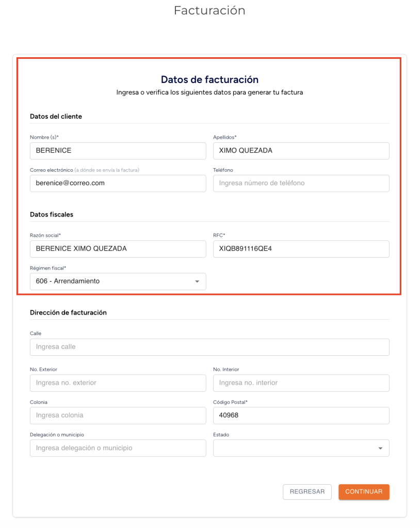Viewport: 420px width, 528px height.
Task: Click the 'Datos del cliente' section label
Action: 56,117
